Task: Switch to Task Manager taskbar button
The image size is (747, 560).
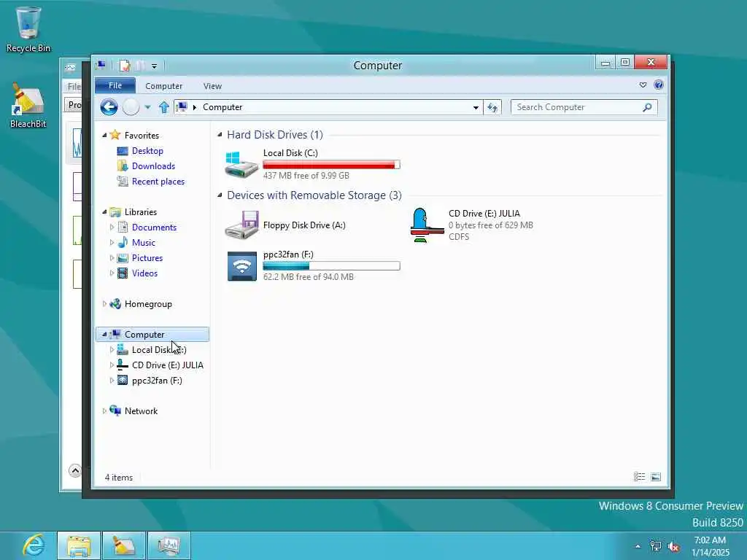Action: (169, 545)
